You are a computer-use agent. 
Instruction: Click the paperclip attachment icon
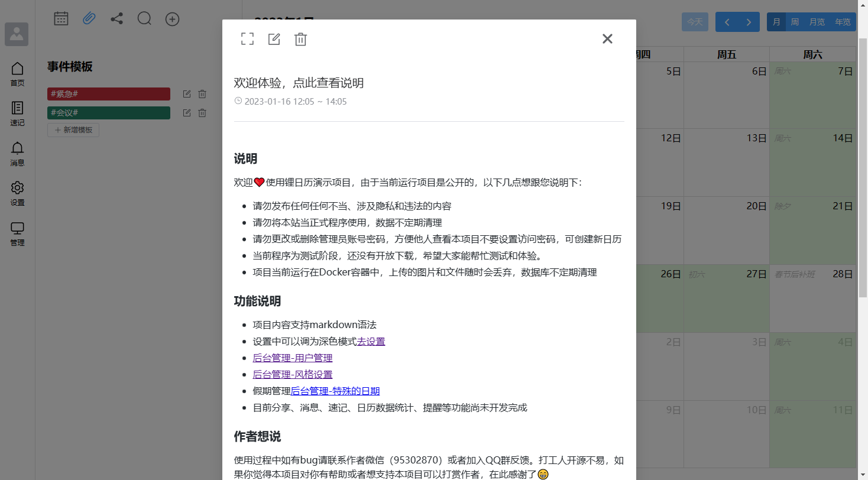pos(89,19)
